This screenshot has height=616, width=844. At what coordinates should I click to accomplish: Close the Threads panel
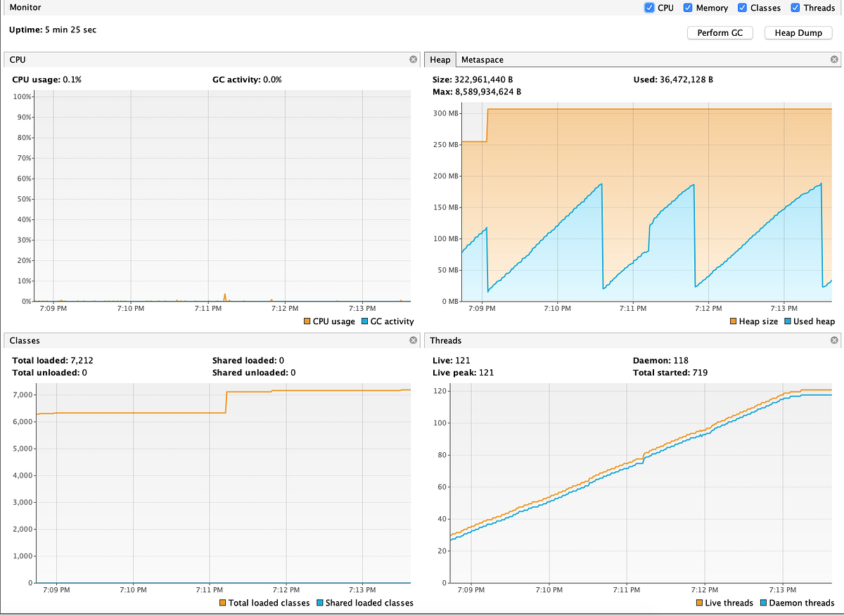(834, 340)
